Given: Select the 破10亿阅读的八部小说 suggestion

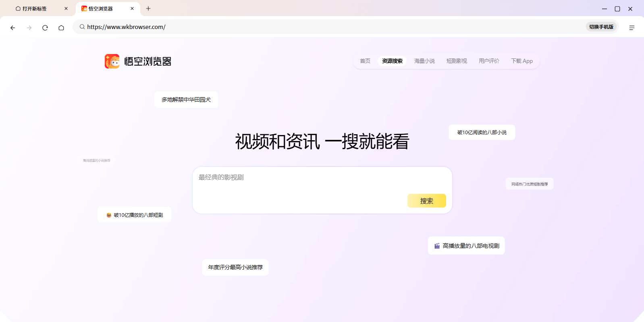Looking at the screenshot, I should click(x=482, y=132).
